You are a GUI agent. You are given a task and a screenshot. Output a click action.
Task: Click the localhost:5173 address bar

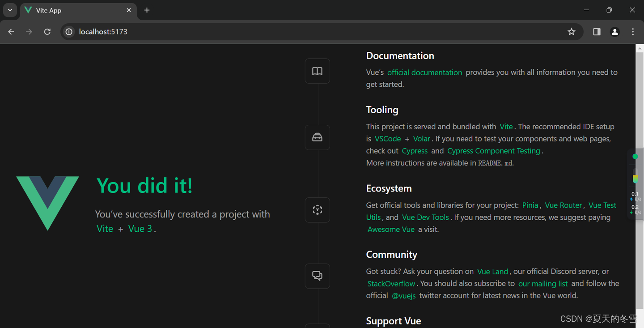tap(322, 32)
